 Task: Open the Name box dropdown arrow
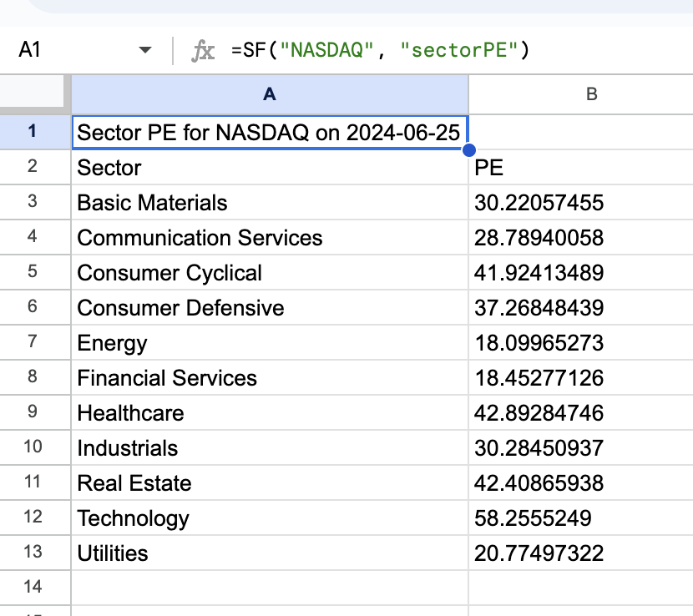(x=144, y=50)
